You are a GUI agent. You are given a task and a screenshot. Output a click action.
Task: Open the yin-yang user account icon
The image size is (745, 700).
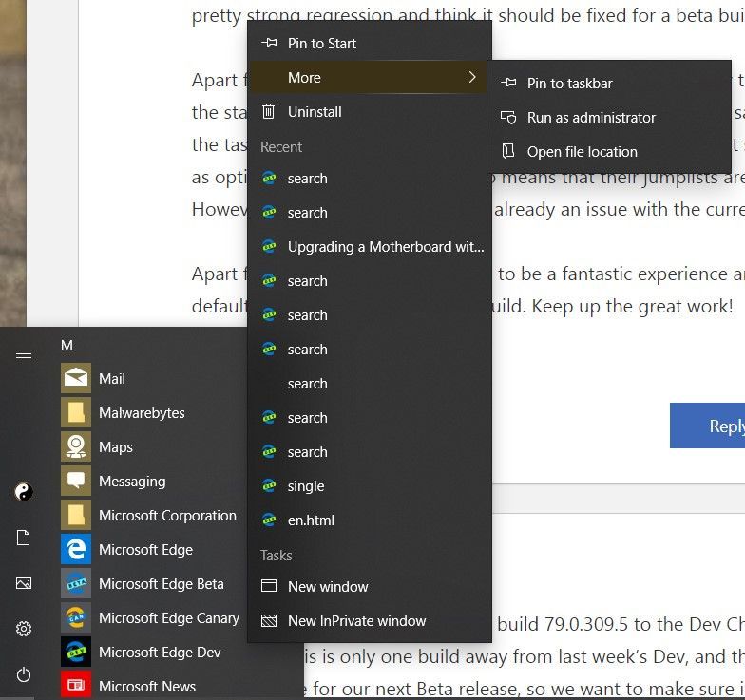pyautogui.click(x=24, y=492)
